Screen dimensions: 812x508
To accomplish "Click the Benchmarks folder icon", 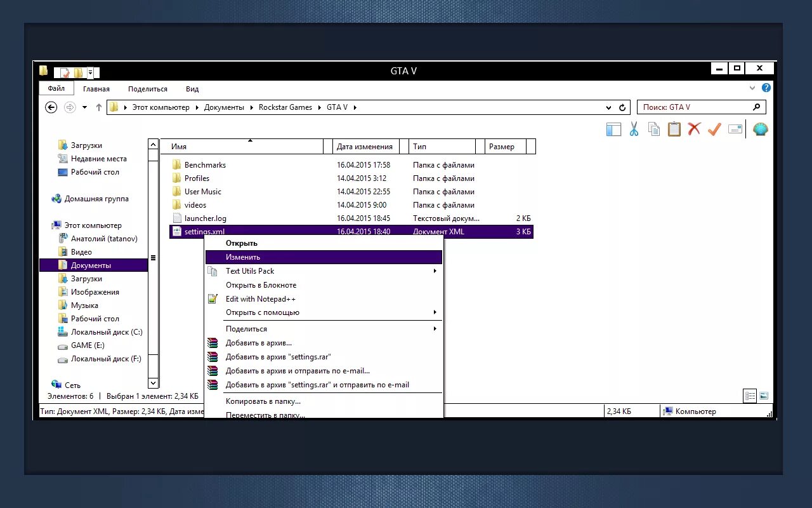I will coord(177,164).
